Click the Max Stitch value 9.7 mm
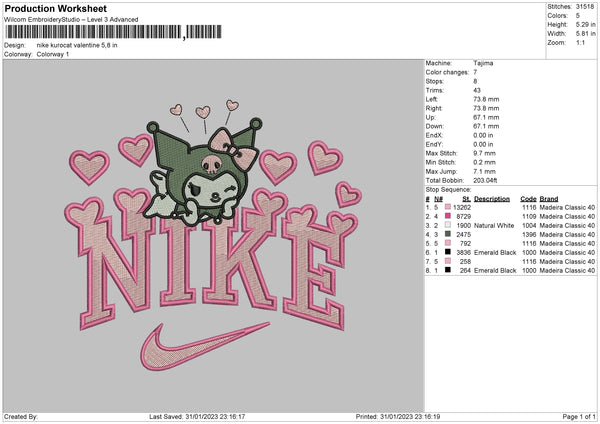 [x=484, y=153]
